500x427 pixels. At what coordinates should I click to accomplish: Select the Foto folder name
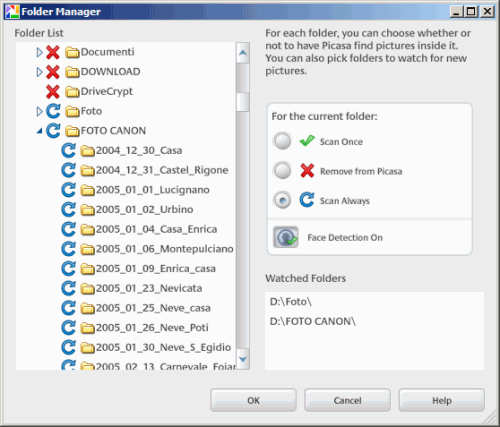(x=91, y=111)
